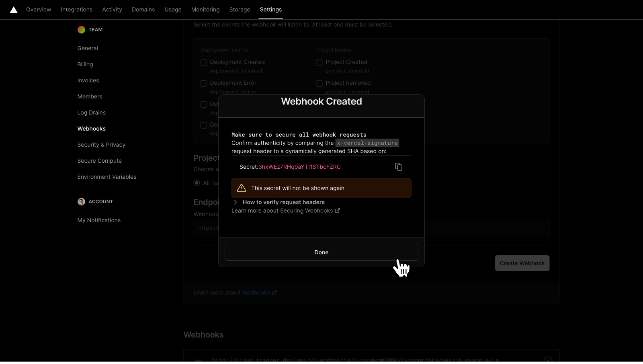Click the Deployment Events column heading
The image size is (643, 364).
pos(224,50)
